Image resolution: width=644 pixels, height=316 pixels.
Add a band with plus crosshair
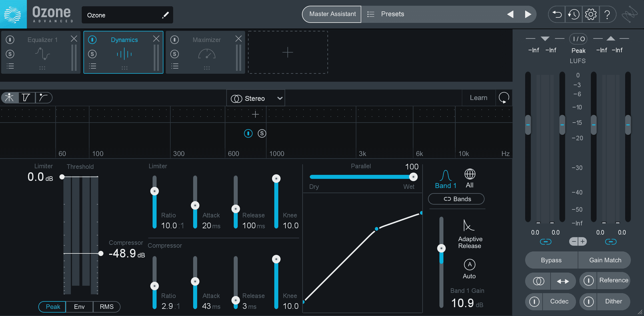coord(255,114)
